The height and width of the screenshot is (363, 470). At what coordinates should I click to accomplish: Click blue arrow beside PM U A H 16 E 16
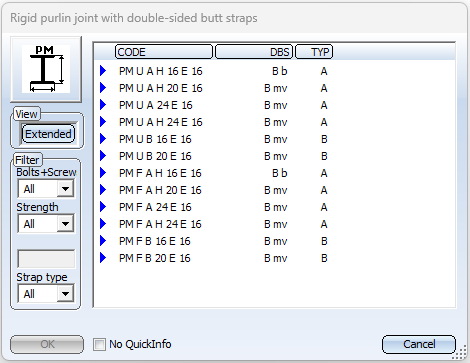tap(103, 71)
